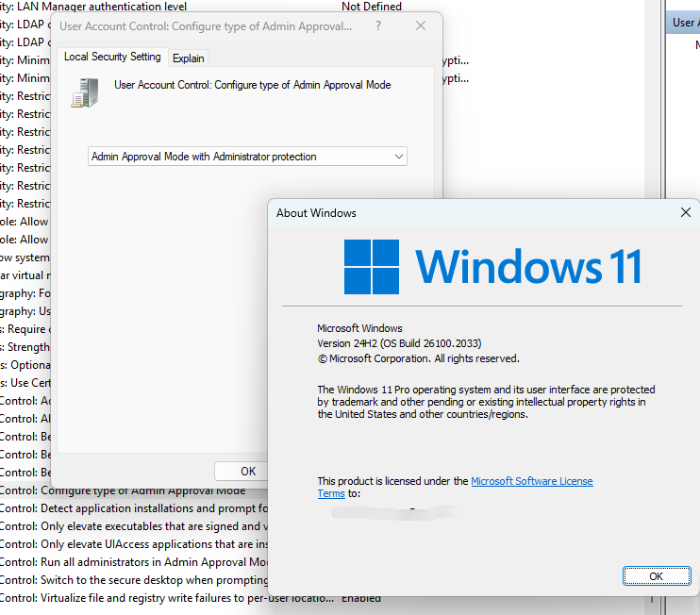
Task: Click the dropdown chevron arrow
Action: 399,157
